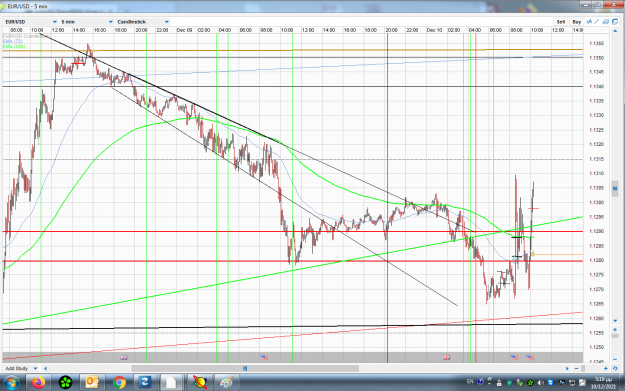
Task: Open the blank document taskbar item
Action: click(x=171, y=383)
